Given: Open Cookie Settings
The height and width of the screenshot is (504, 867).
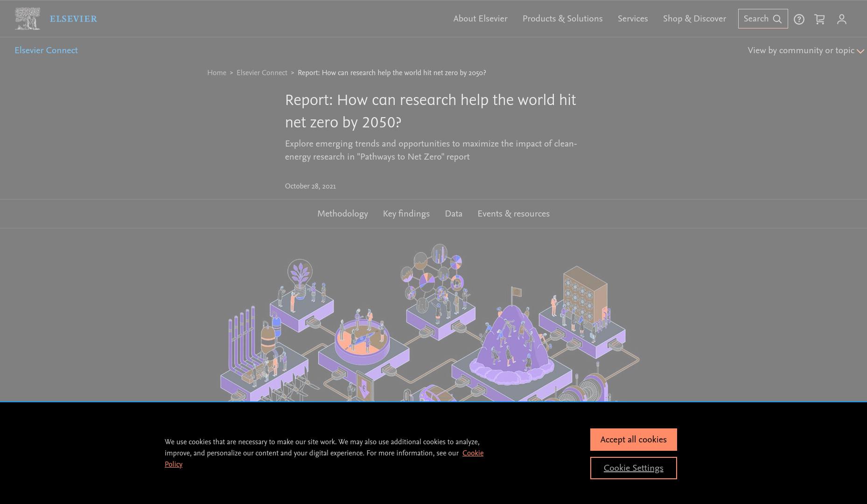Looking at the screenshot, I should (x=633, y=468).
